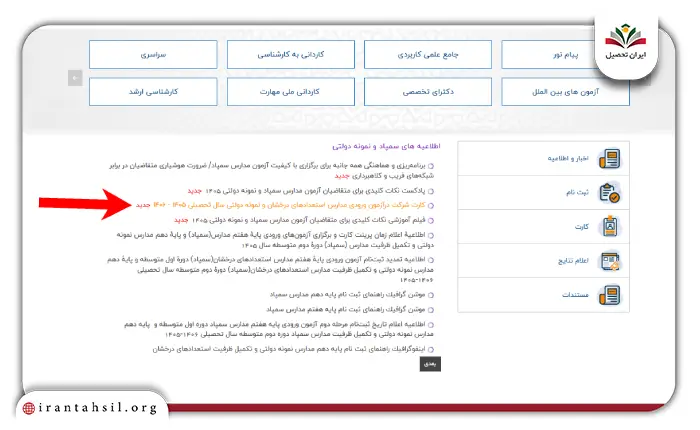Open the ثبت نام registration clipboard icon
Image resolution: width=700 pixels, height=430 pixels.
pos(609,192)
